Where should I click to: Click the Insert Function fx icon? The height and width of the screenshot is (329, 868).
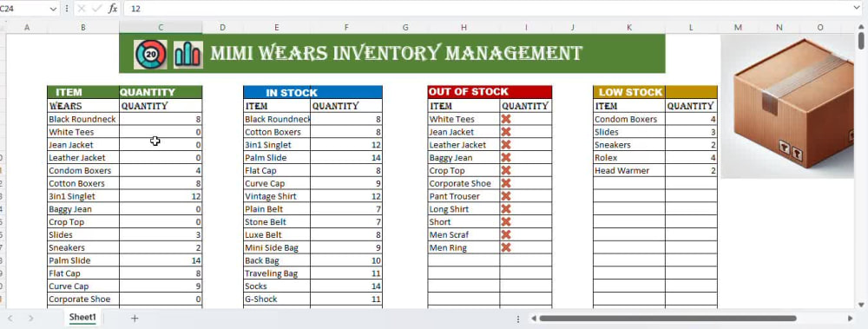point(112,9)
